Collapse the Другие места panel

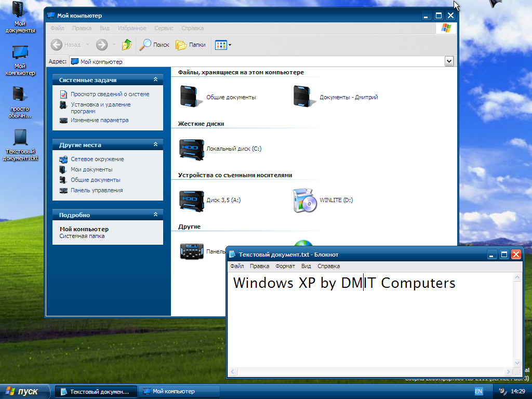coord(155,145)
